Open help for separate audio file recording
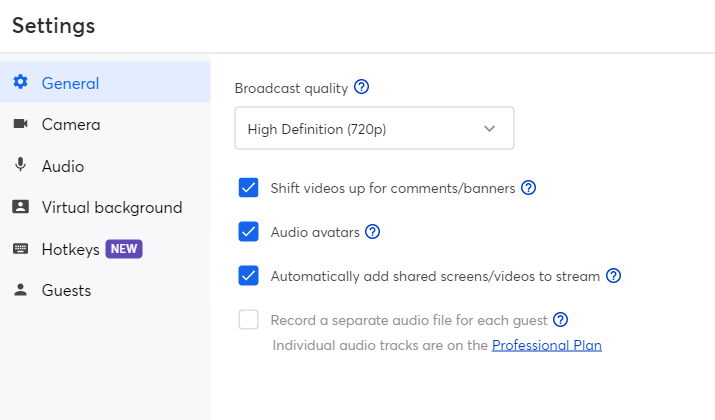Screen dimensions: 715x420 tap(560, 320)
